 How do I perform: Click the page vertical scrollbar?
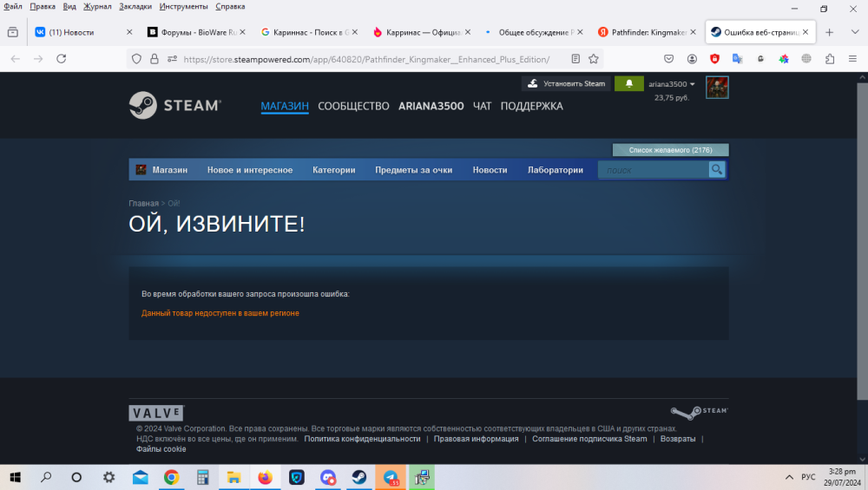pos(863,241)
